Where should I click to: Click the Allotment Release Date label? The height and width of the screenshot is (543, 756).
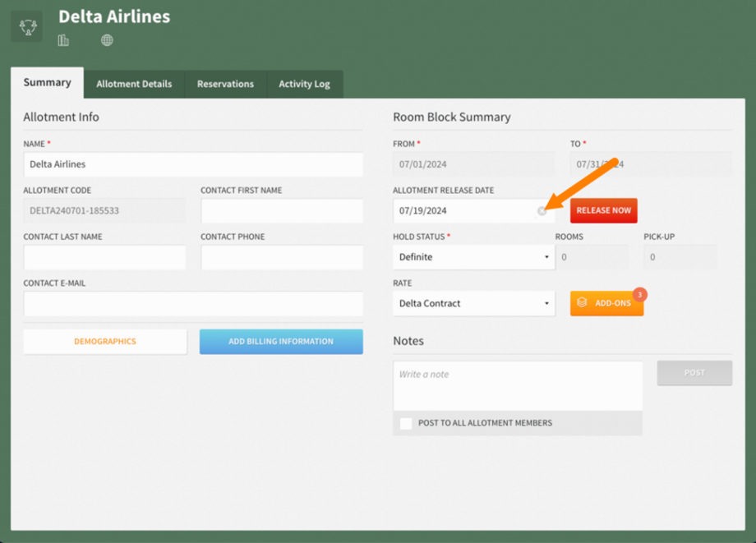443,191
